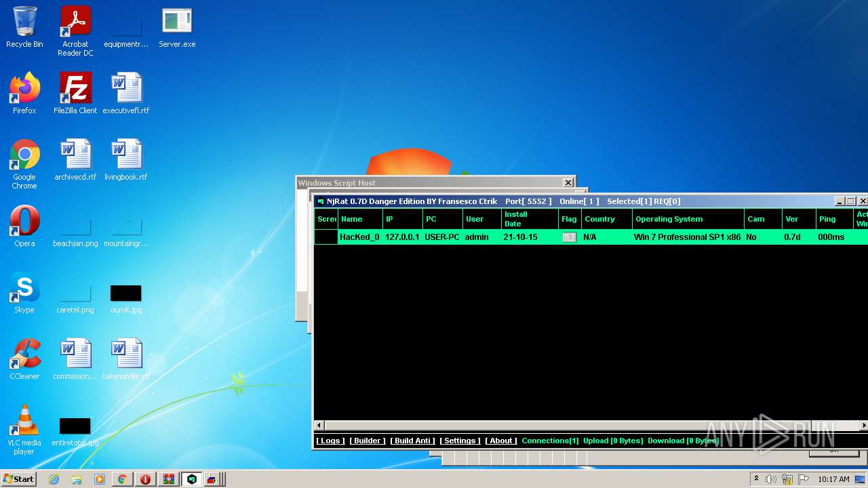
Task: Click the flag cell of HacKed_0
Action: (570, 237)
